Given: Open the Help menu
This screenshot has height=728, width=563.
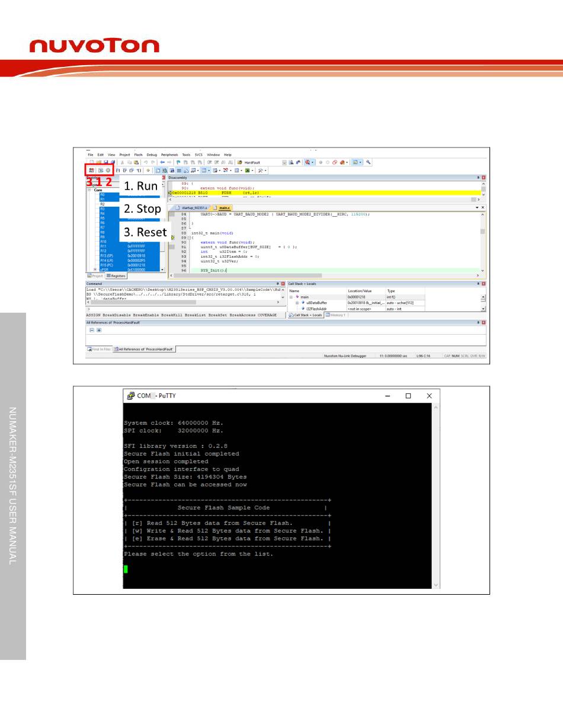Looking at the screenshot, I should click(228, 155).
